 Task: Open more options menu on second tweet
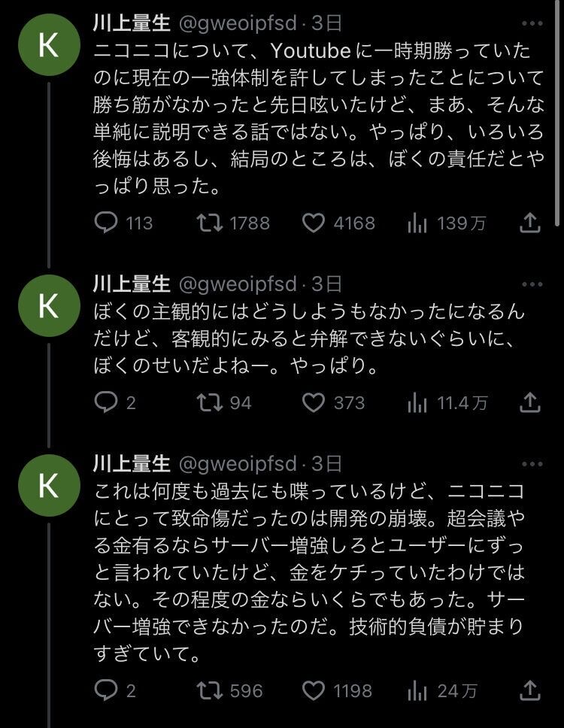(532, 284)
